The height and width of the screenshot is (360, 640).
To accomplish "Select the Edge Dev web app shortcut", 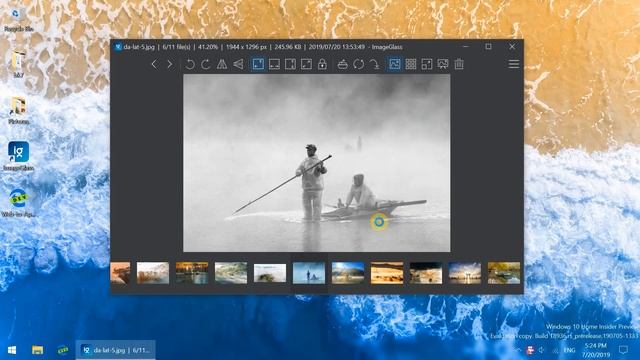I will [18, 203].
